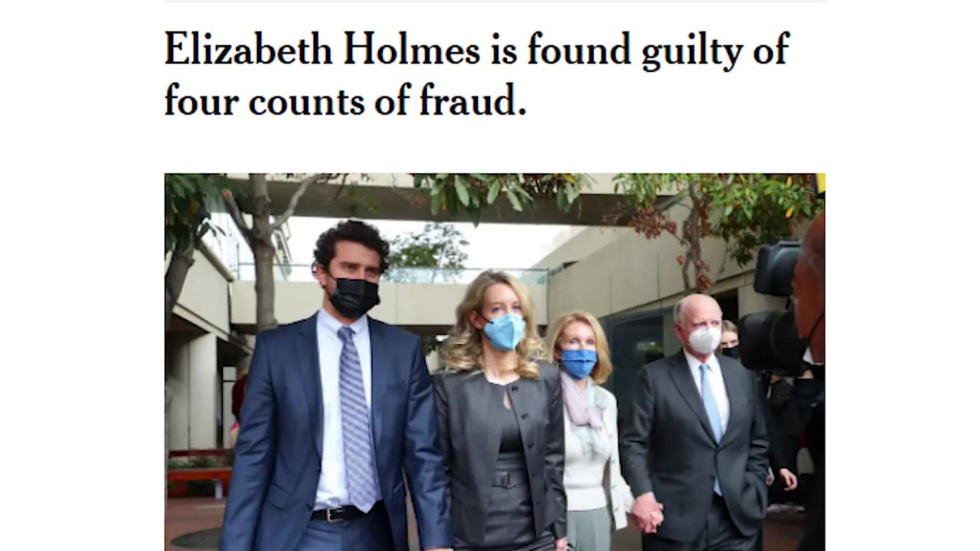Image resolution: width=980 pixels, height=551 pixels.
Task: Click the thin divider line above the headline
Action: point(495,2)
